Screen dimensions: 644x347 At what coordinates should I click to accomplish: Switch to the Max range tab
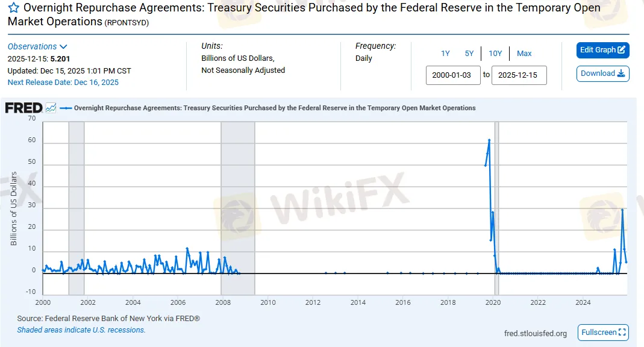(524, 53)
